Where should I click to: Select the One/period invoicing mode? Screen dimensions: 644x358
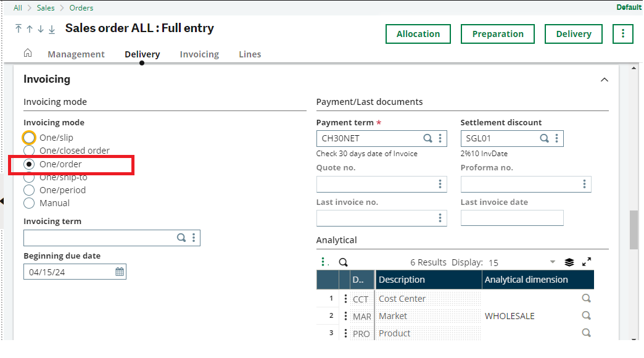coord(28,189)
